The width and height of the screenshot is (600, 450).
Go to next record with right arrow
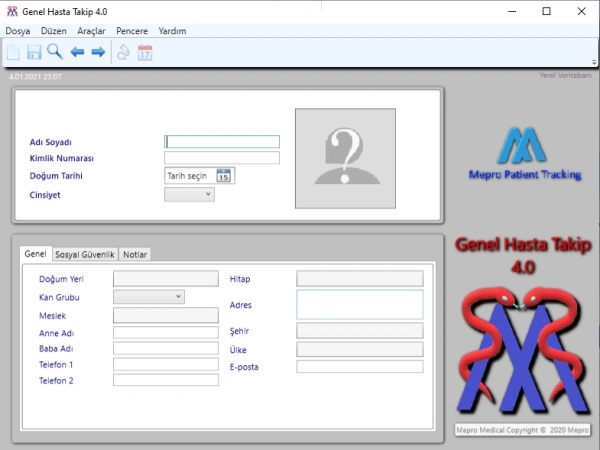click(98, 52)
